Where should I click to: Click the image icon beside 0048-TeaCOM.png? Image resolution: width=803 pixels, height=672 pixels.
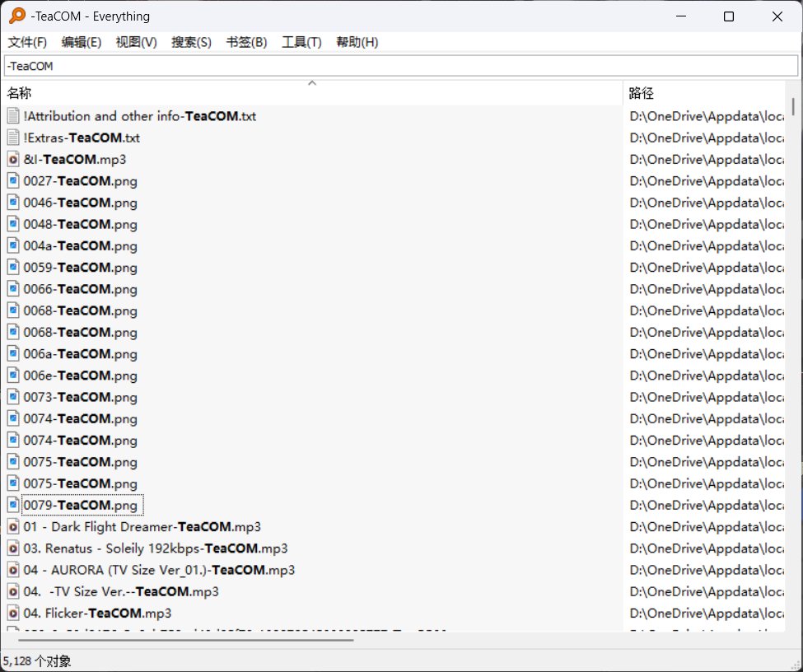pyautogui.click(x=13, y=224)
